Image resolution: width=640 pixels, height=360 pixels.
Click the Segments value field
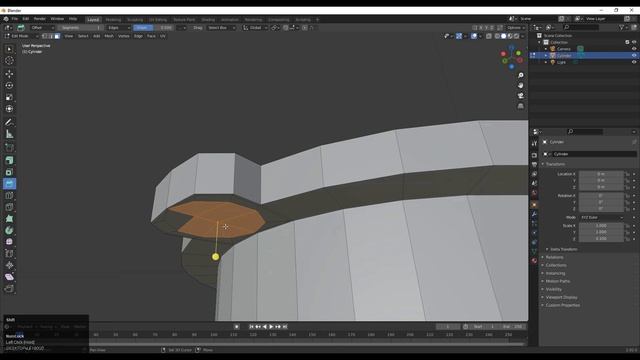81,28
